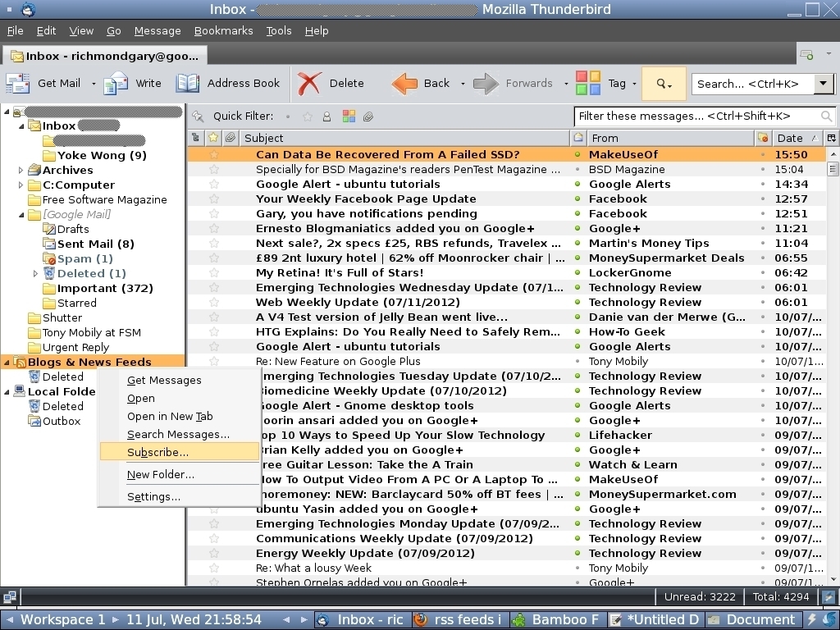Expand the Deleted (1) folder
This screenshot has width=840, height=630.
pyautogui.click(x=35, y=274)
